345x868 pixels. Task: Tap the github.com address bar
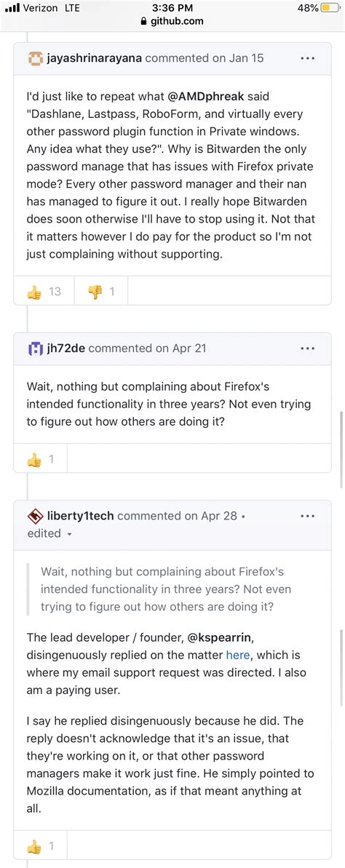pos(172,22)
